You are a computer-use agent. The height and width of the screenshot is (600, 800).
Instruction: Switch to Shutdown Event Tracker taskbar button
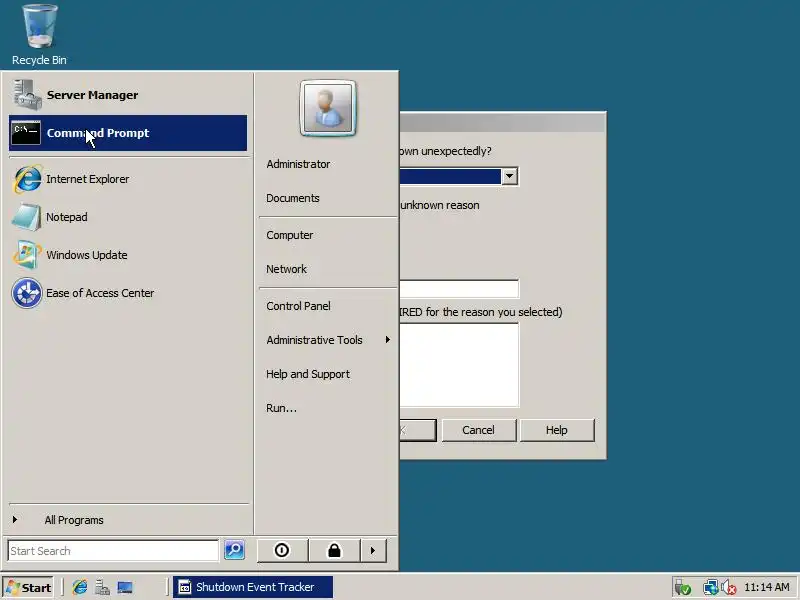coord(253,587)
